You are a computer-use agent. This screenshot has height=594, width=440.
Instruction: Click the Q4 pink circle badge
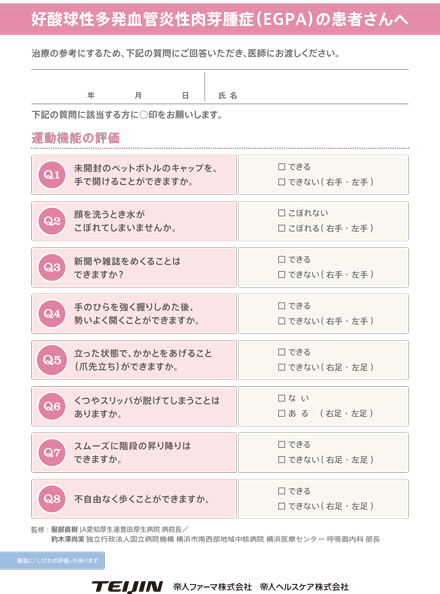[x=52, y=313]
